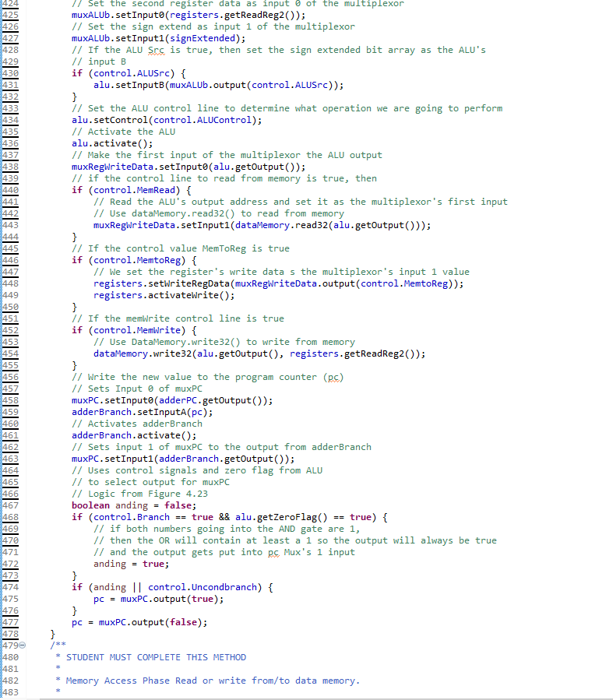The image size is (613, 700).
Task: Click the statement 'adderBranch.activate();'
Action: (134, 435)
